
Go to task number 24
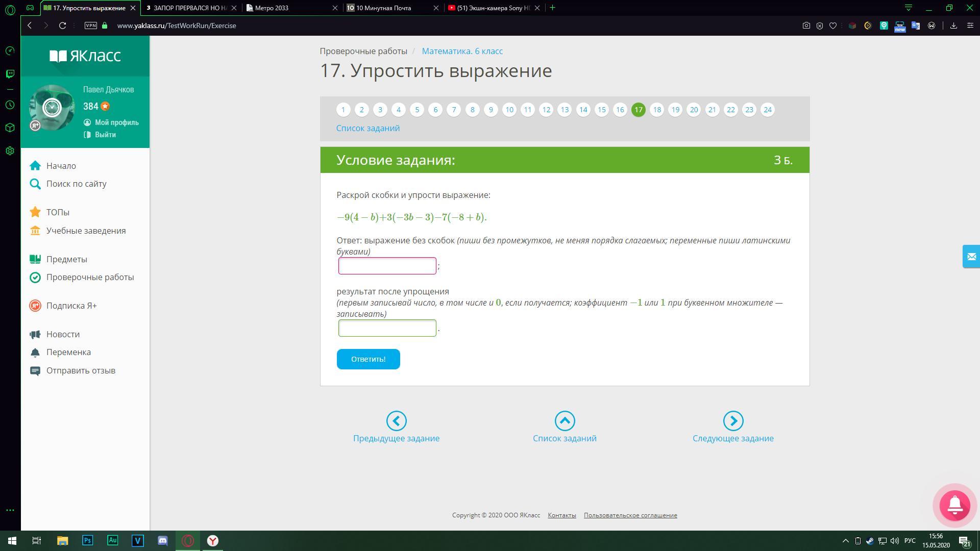tap(768, 110)
